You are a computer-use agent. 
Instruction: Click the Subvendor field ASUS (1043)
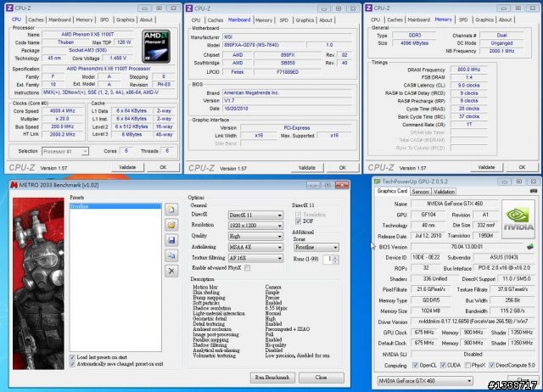tap(504, 257)
